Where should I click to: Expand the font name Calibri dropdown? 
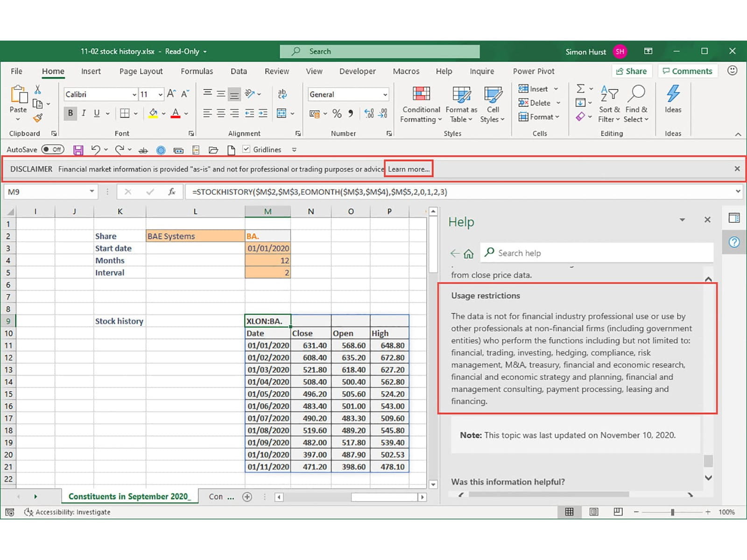pyautogui.click(x=134, y=94)
